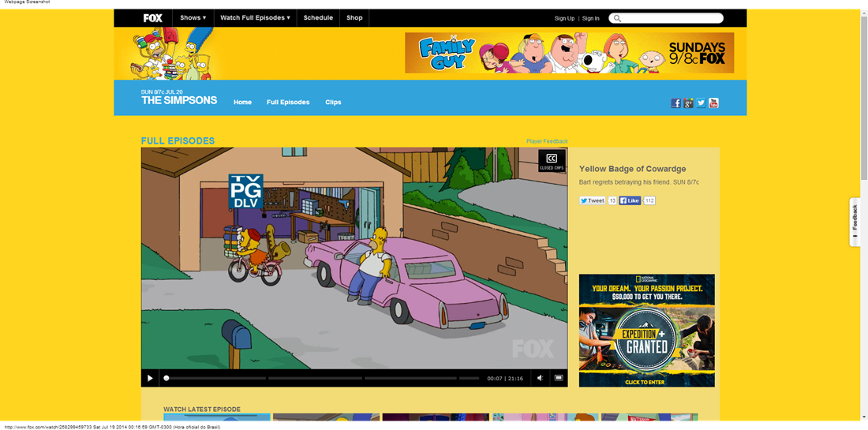The width and height of the screenshot is (868, 430).
Task: Select the Home tab
Action: (242, 103)
